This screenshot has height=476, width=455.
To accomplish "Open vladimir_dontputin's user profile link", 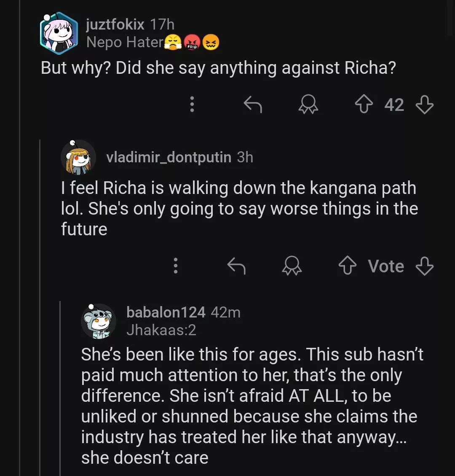I will (x=169, y=157).
